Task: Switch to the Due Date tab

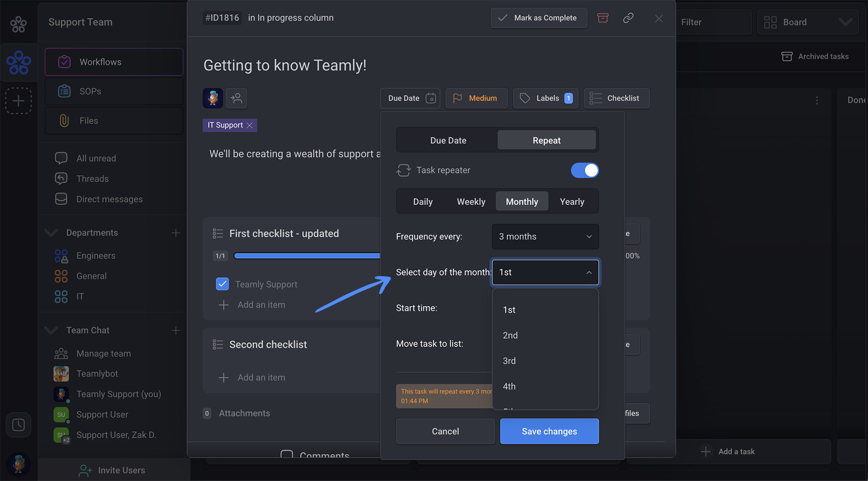Action: click(448, 140)
